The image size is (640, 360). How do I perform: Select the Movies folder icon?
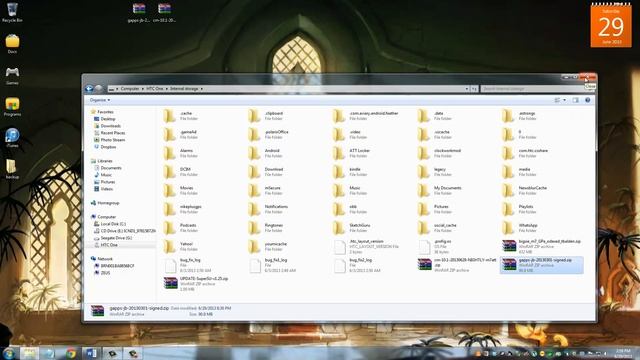pyautogui.click(x=169, y=191)
